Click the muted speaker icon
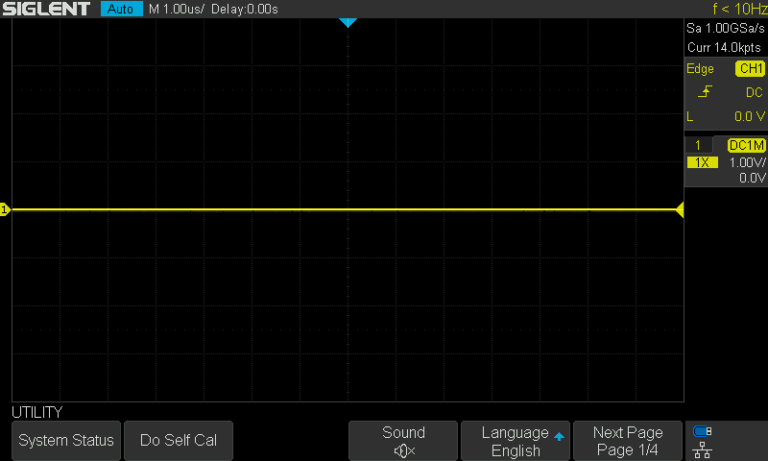768x461 pixels. pyautogui.click(x=403, y=451)
